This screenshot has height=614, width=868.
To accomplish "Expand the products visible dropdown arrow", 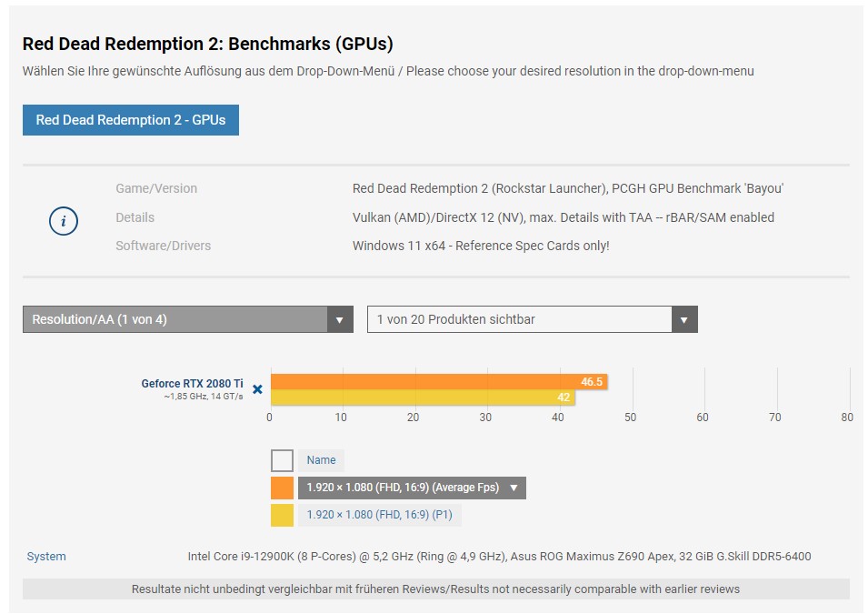I will tap(684, 320).
